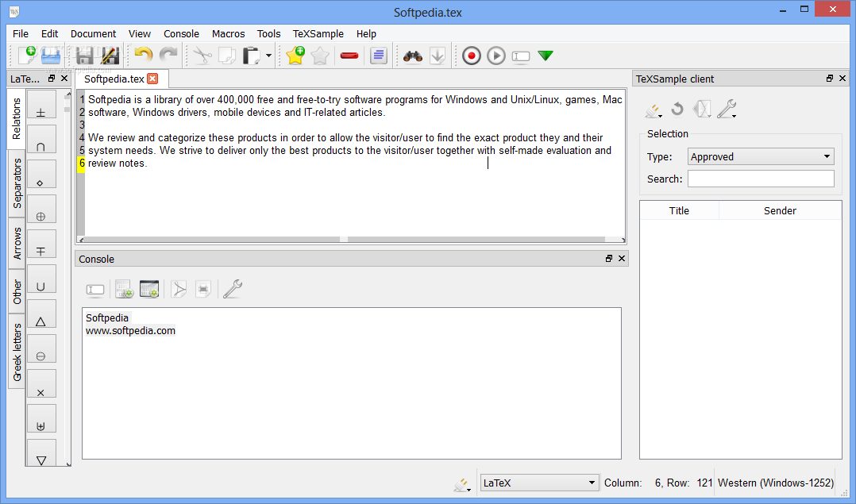The width and height of the screenshot is (856, 504).
Task: Add a bookmark with the star-plus icon
Action: click(295, 56)
